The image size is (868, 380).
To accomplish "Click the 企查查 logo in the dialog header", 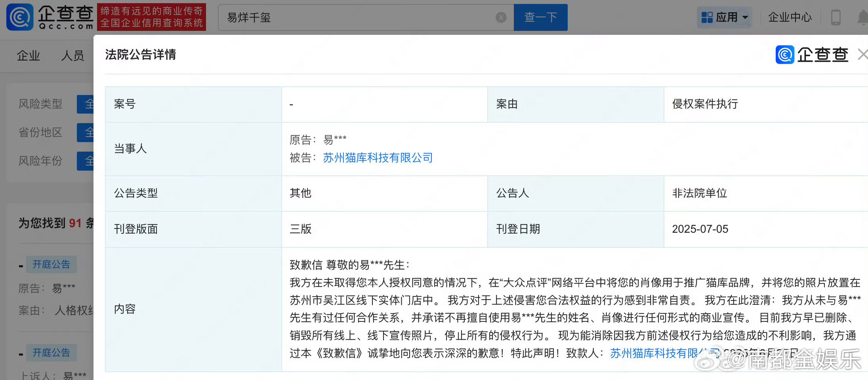I will point(812,55).
